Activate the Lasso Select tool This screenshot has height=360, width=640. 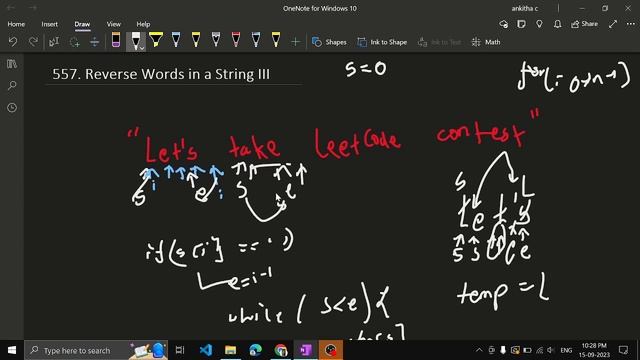coord(74,42)
